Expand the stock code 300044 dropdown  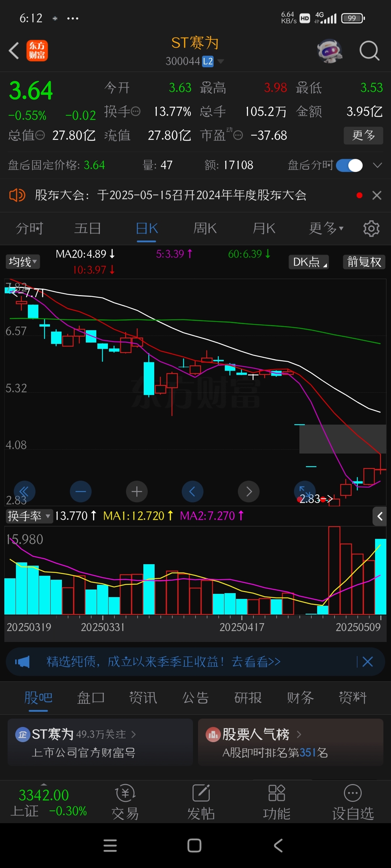point(220,61)
